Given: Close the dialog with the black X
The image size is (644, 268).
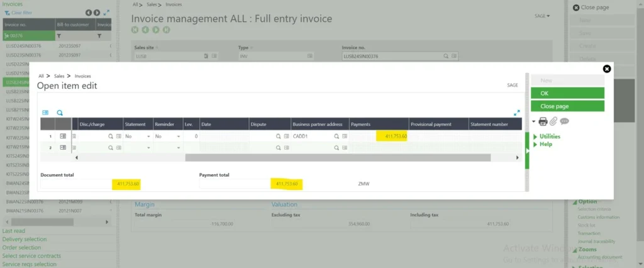Looking at the screenshot, I should coord(606,69).
